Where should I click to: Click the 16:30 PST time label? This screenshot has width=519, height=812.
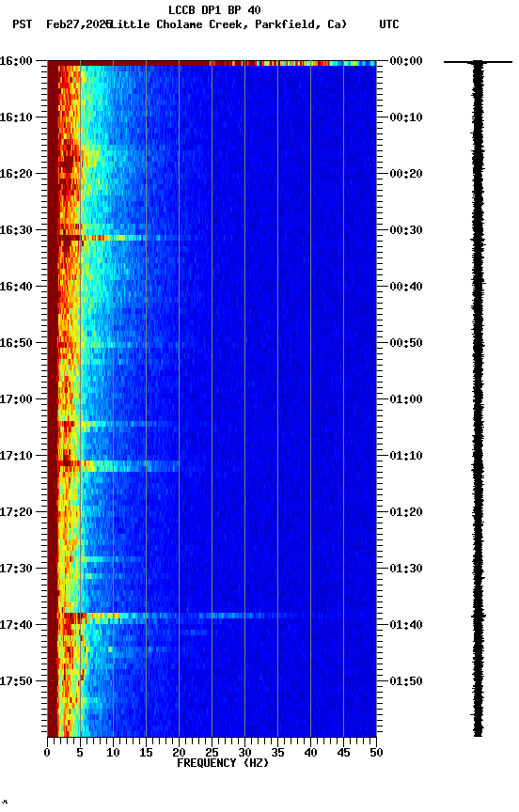[16, 230]
